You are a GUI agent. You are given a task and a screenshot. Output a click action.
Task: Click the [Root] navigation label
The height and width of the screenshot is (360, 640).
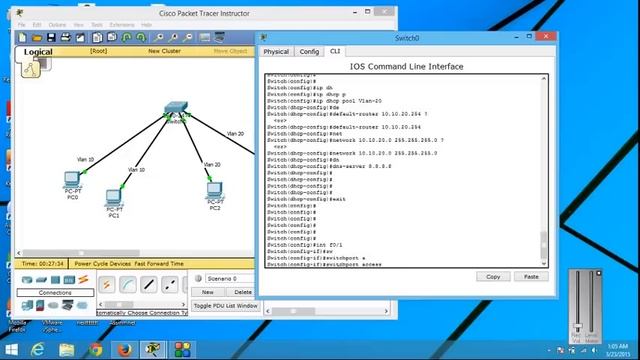(98, 51)
